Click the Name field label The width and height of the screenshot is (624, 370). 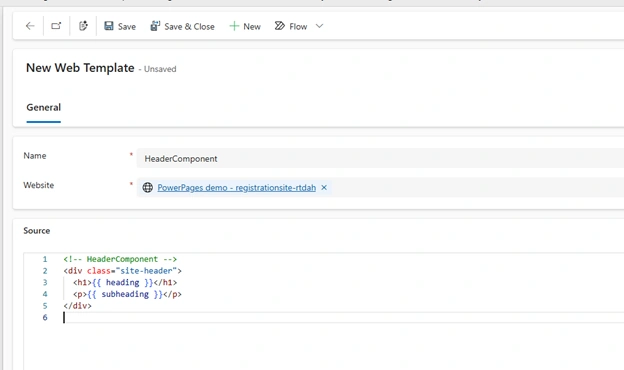coord(35,156)
